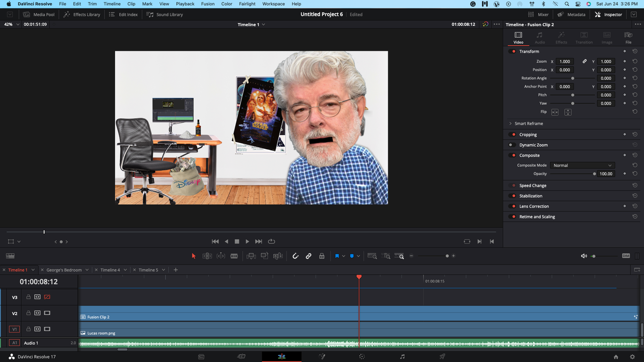Lock the V2 video track

tap(28, 313)
